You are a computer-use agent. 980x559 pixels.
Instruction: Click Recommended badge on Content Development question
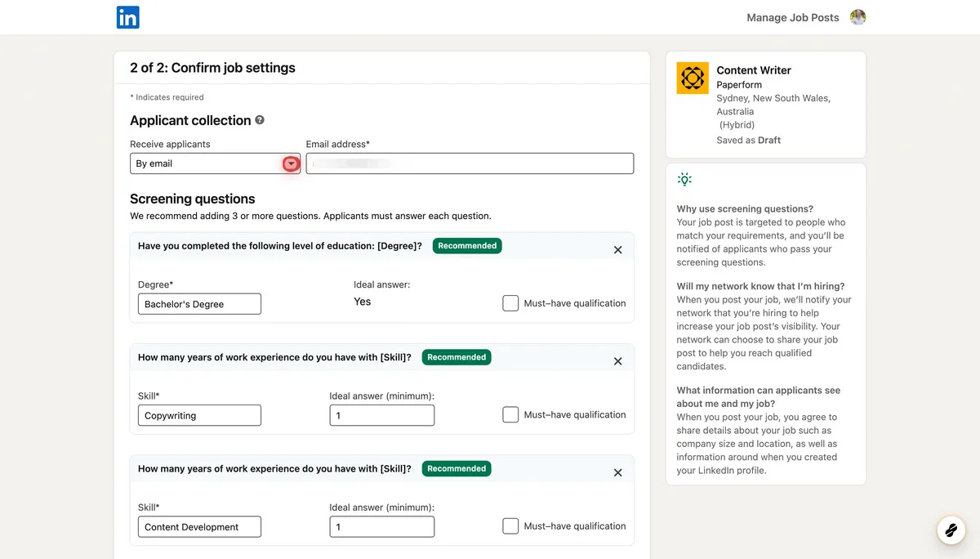(457, 468)
